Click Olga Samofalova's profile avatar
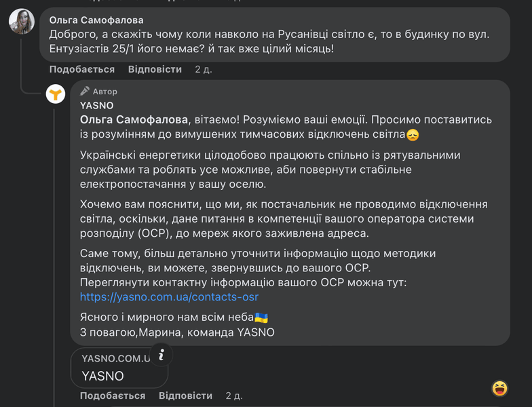 coord(22,22)
